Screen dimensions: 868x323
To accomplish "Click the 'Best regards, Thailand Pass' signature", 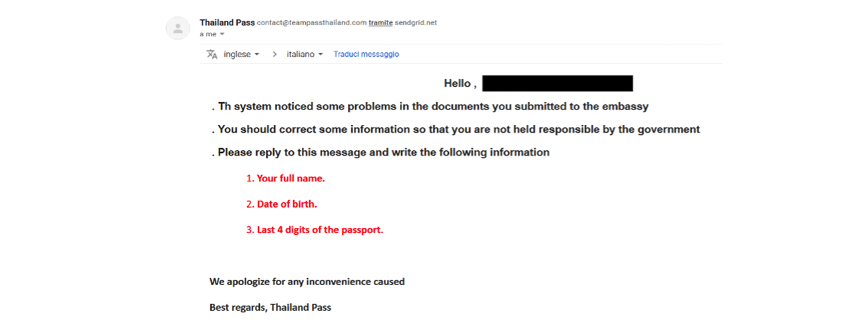I will (x=270, y=308).
